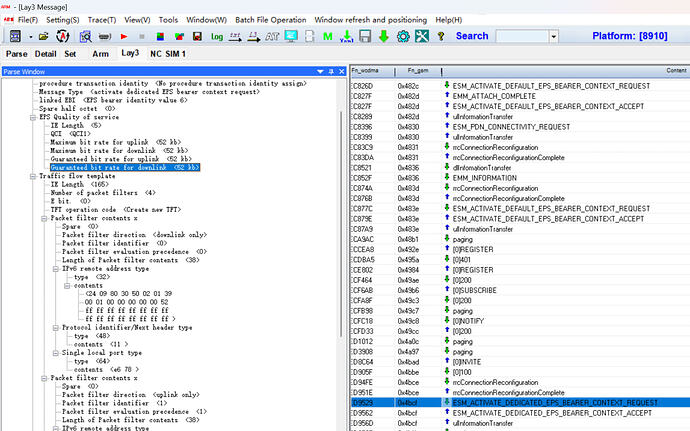Image resolution: width=690 pixels, height=431 pixels.
Task: Click the blue monitor screen icon
Action: tap(291, 36)
